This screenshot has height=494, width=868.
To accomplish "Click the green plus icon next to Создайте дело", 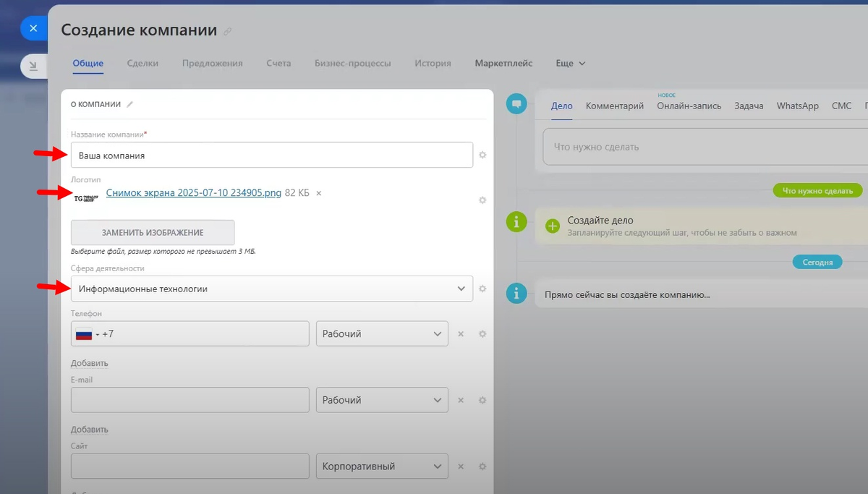I will pos(553,226).
